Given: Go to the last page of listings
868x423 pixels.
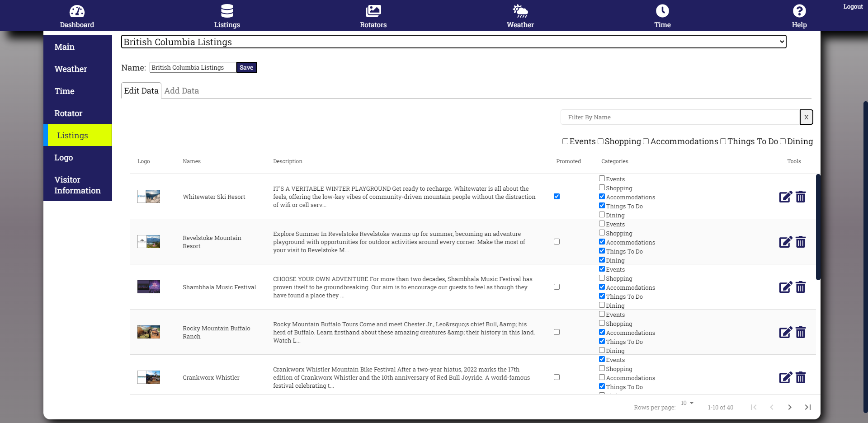Looking at the screenshot, I should pos(807,407).
